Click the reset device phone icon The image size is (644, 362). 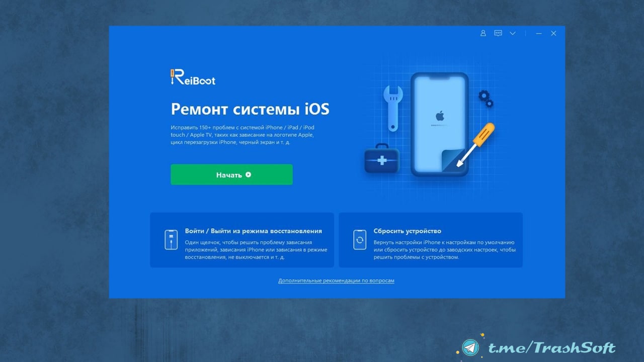point(360,240)
